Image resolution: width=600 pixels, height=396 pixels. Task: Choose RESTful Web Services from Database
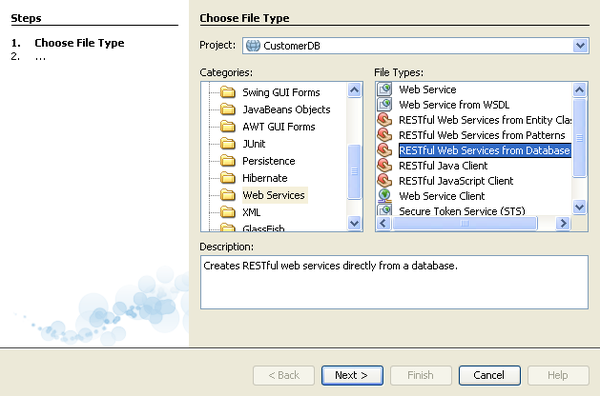click(484, 150)
